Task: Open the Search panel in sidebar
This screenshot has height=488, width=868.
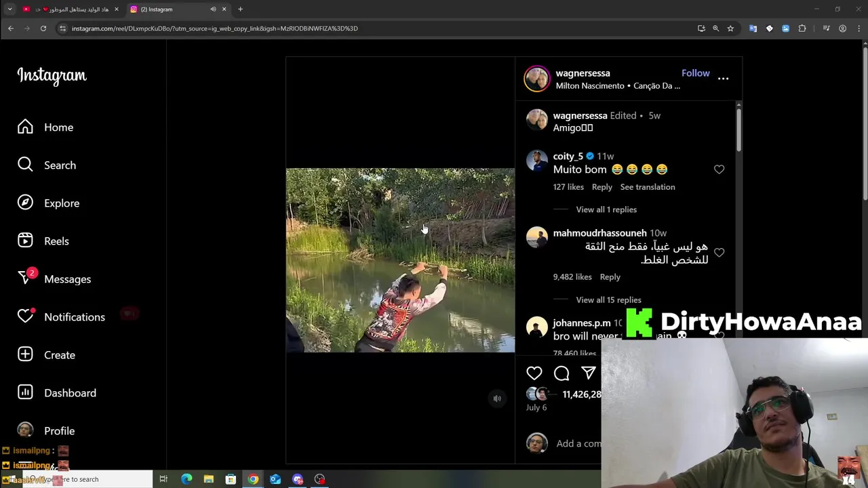Action: tap(47, 165)
